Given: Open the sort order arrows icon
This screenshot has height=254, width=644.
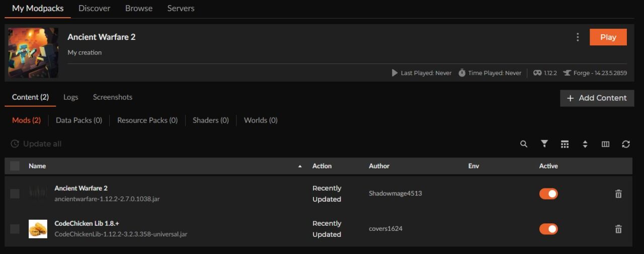Looking at the screenshot, I should tap(585, 144).
